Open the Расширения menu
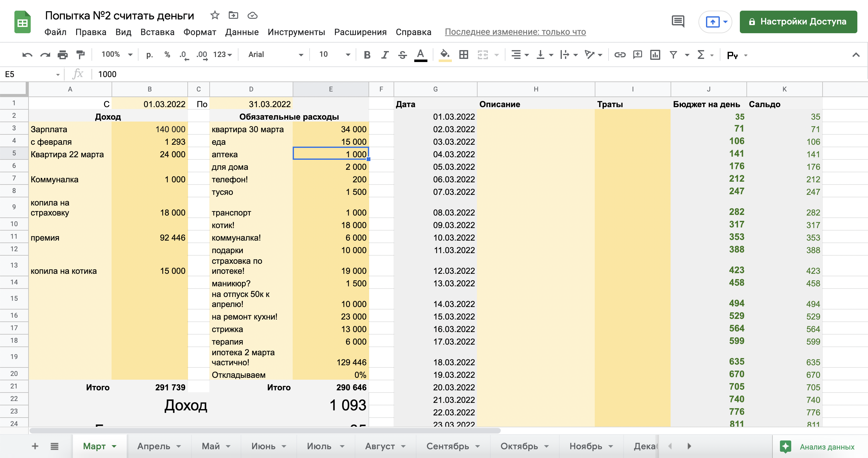868x458 pixels. click(360, 32)
